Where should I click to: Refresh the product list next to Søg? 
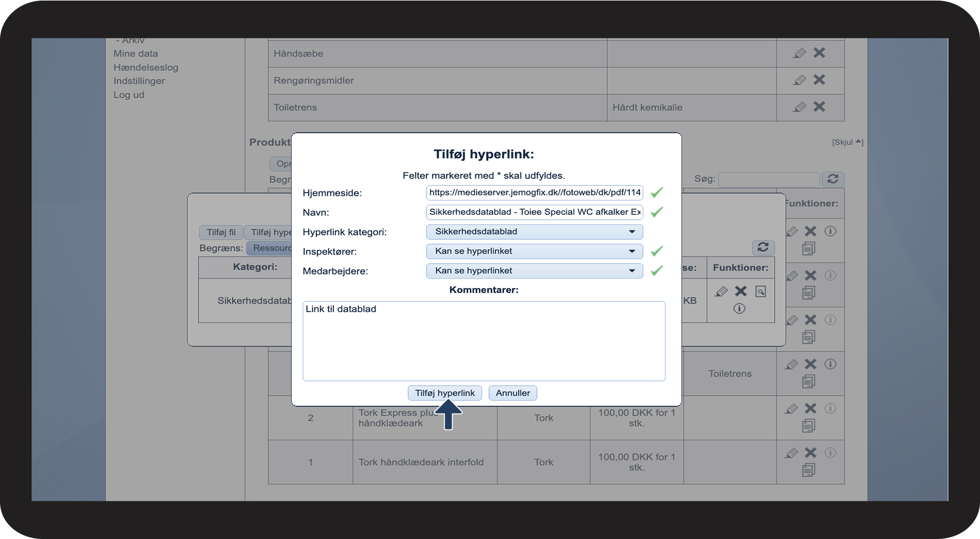click(x=832, y=179)
